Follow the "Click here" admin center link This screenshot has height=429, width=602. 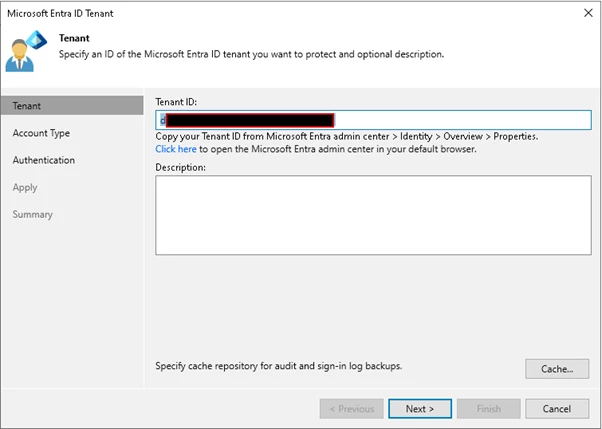176,148
